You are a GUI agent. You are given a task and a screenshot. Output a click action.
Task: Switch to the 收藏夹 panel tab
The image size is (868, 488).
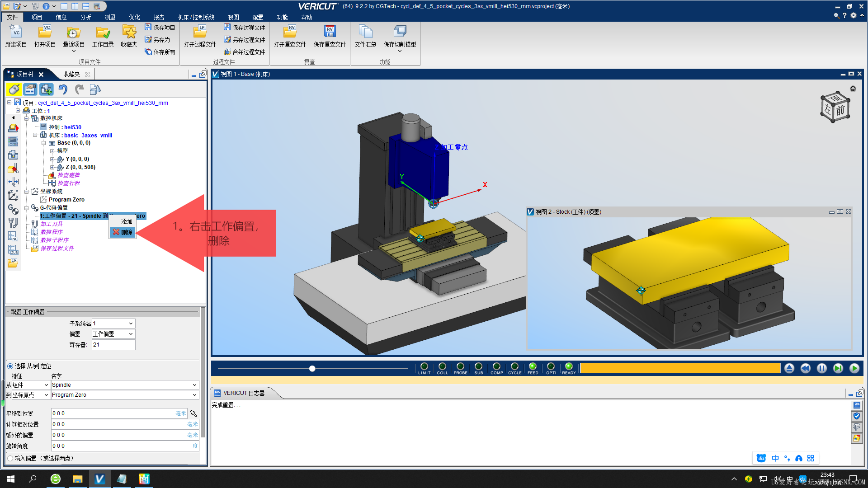coord(72,74)
